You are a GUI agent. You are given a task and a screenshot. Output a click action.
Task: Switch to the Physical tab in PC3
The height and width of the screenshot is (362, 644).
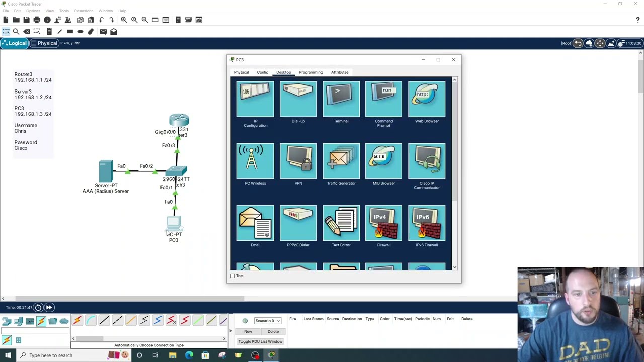pyautogui.click(x=242, y=72)
